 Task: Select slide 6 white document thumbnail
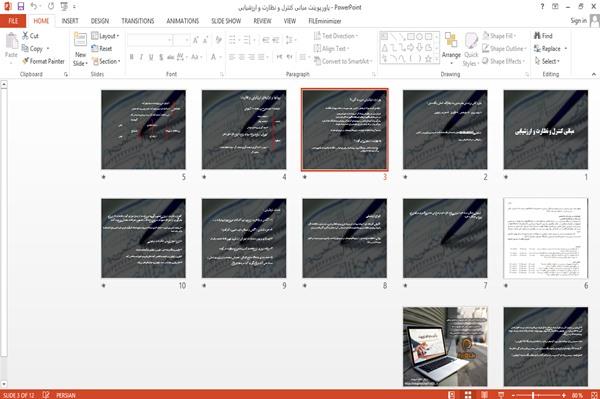[x=546, y=238]
